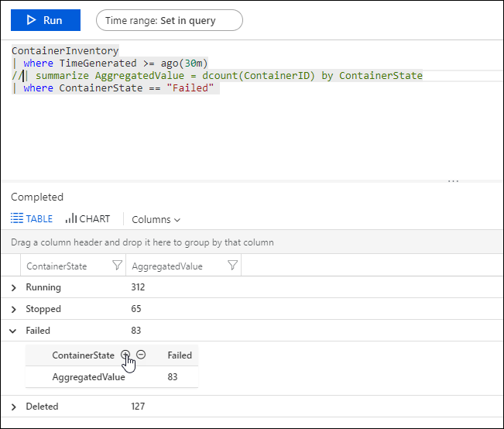Expand the Running row

click(x=14, y=287)
